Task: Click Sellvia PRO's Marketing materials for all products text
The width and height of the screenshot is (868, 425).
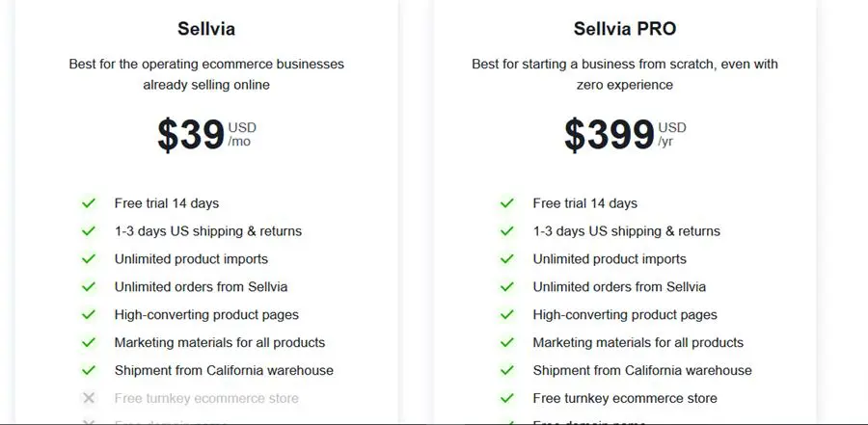Action: (637, 343)
